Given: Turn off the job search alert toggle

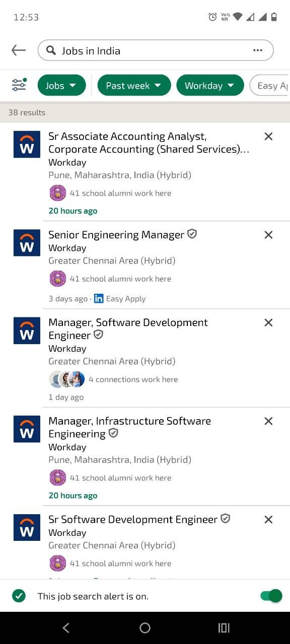Looking at the screenshot, I should click(x=271, y=596).
